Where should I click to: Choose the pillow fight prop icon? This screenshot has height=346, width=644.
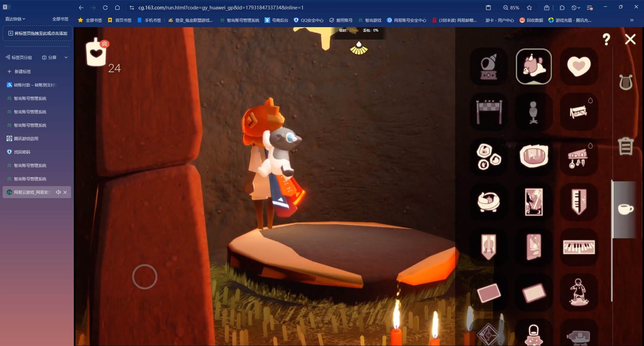pos(579,112)
